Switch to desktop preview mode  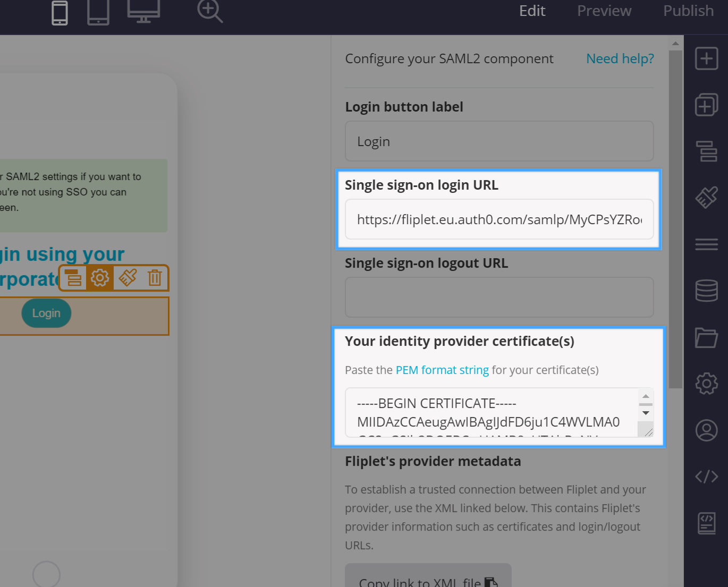pyautogui.click(x=143, y=13)
